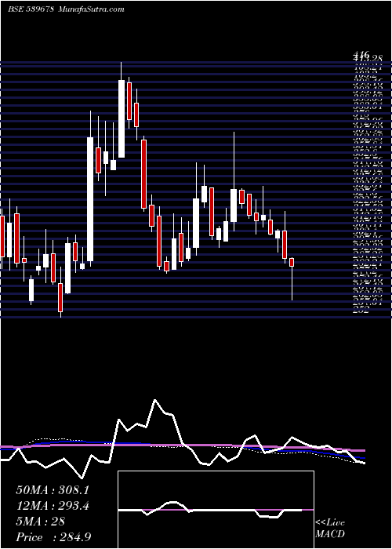
Task: Click the 50MA : 308.1 value
Action: pos(53,490)
